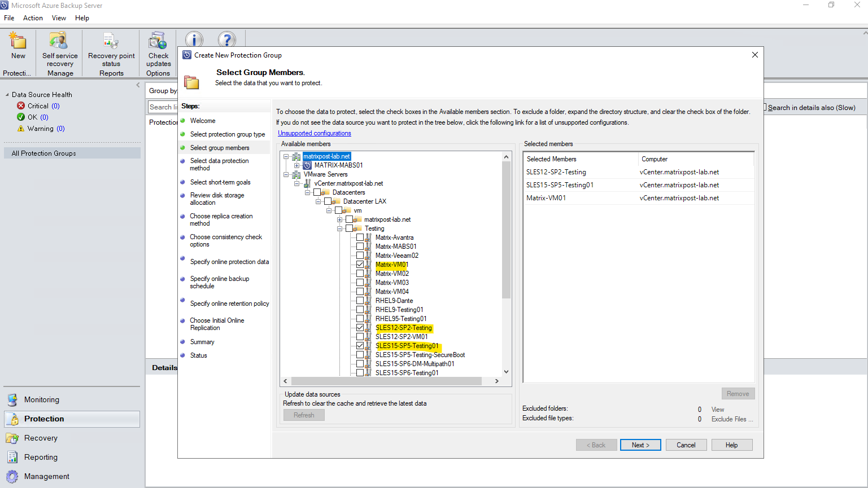This screenshot has width=868, height=488.
Task: Click the blue information icon in toolbar
Action: coord(194,39)
